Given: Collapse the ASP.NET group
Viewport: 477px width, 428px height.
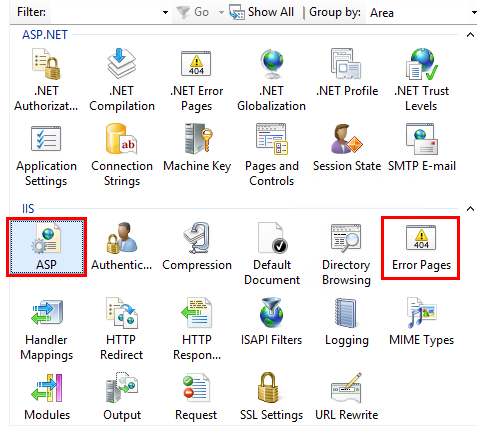Looking at the screenshot, I should [470, 35].
